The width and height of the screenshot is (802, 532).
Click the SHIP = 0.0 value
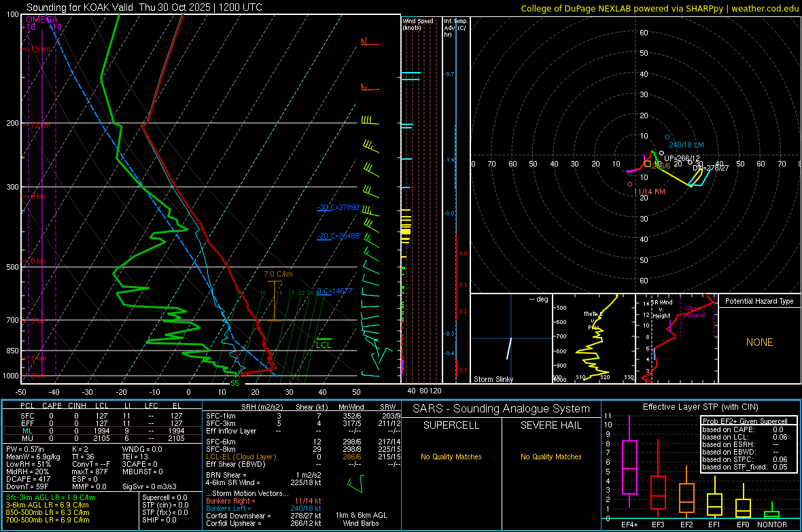coord(159,520)
